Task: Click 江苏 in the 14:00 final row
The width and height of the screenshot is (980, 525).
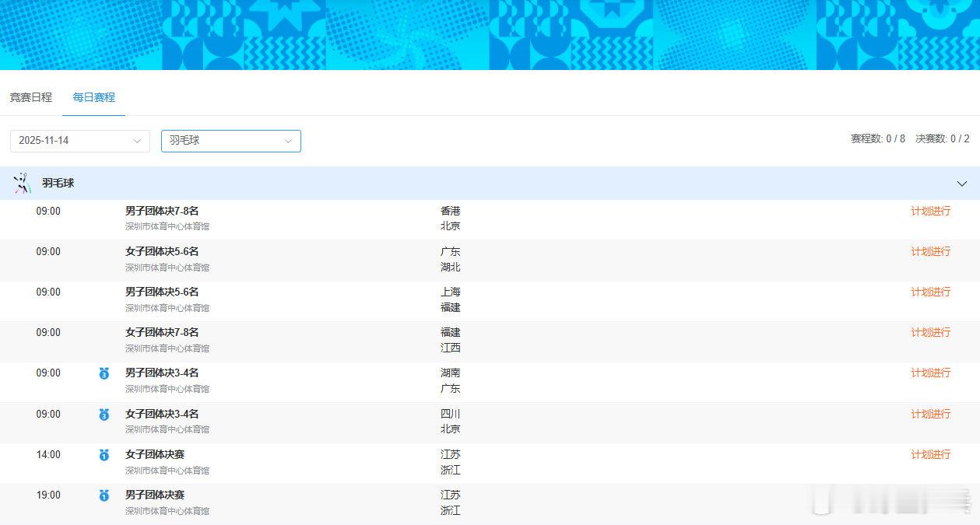Action: [x=451, y=454]
